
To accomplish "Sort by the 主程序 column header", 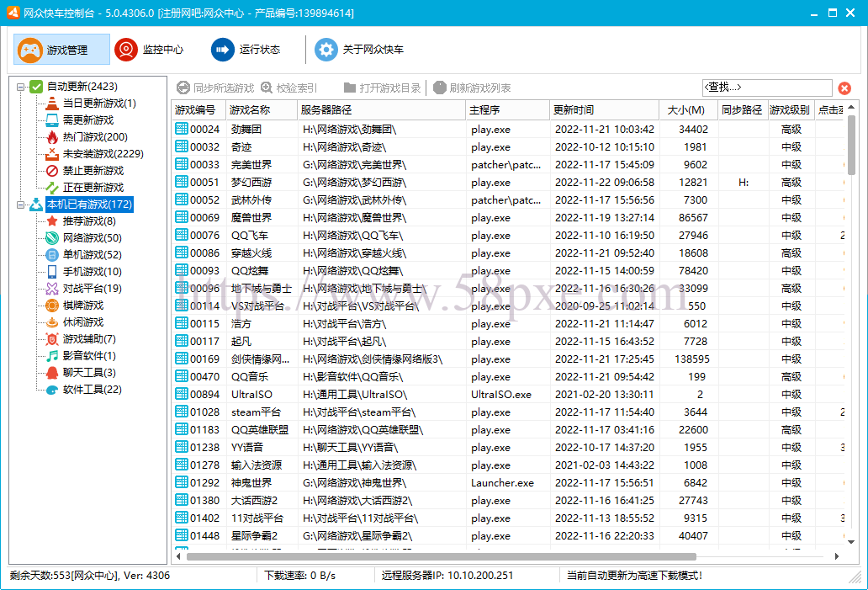I will (x=508, y=110).
